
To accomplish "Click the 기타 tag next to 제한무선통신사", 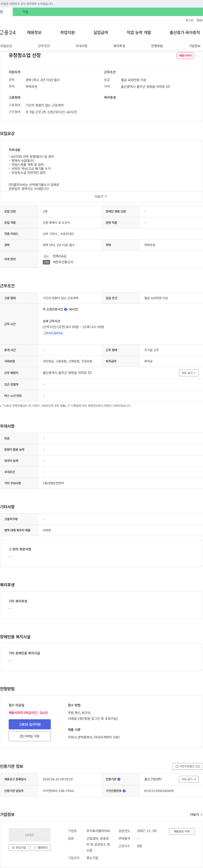I will [47, 262].
